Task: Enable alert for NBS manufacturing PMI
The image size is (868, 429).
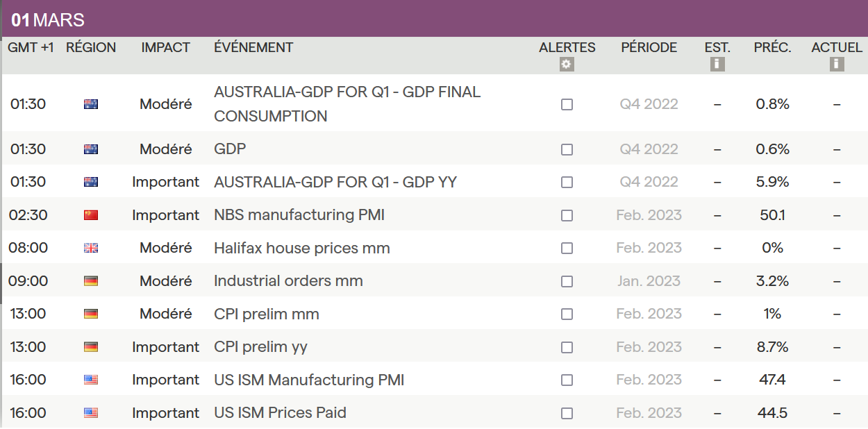Action: click(x=567, y=215)
